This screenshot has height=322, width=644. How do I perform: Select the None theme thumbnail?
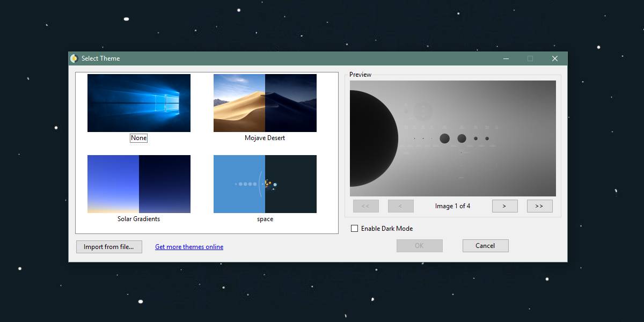tap(139, 103)
